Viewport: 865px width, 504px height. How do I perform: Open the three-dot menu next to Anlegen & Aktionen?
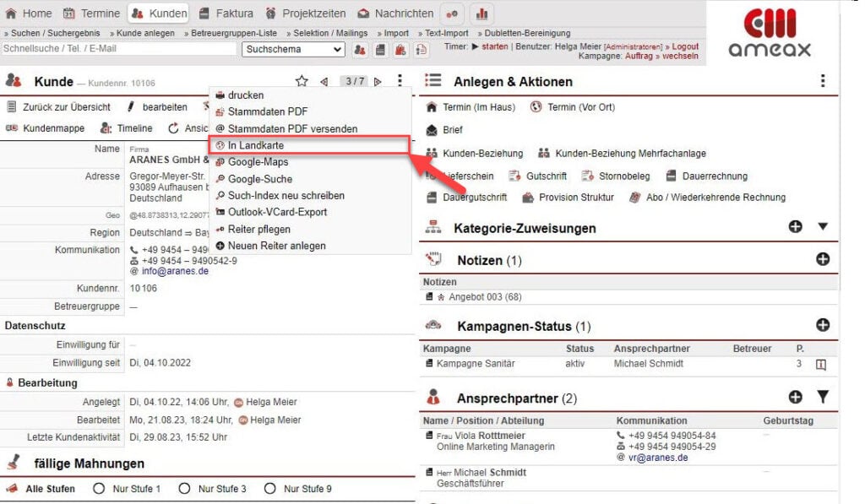pos(824,80)
